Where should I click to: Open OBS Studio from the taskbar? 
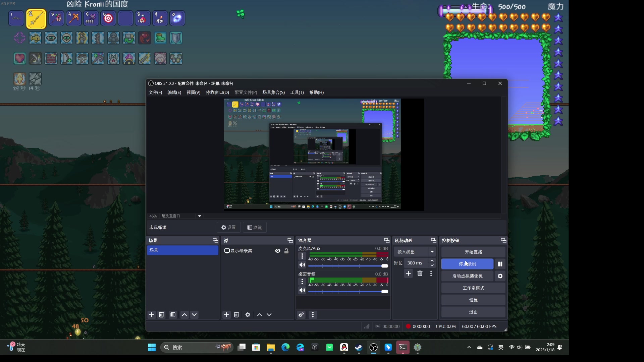click(373, 348)
